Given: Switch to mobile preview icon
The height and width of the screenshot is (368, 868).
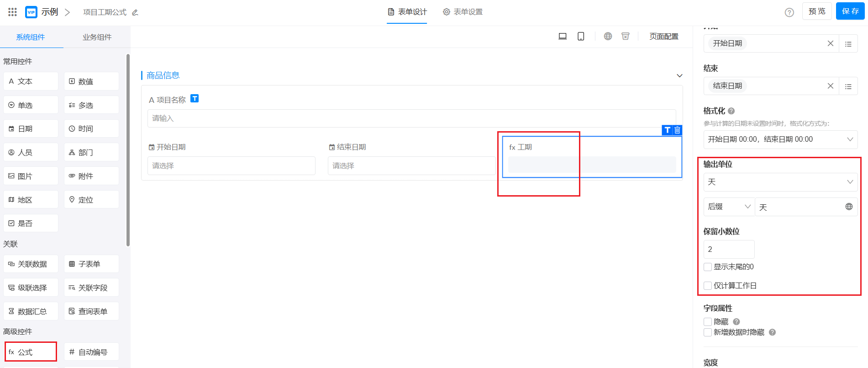Looking at the screenshot, I should pos(581,37).
